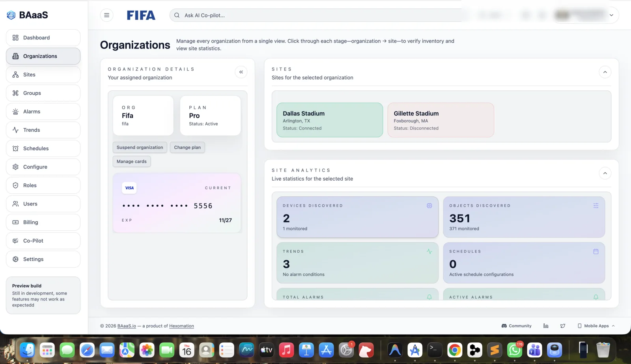Click the Manage cards button

(131, 161)
